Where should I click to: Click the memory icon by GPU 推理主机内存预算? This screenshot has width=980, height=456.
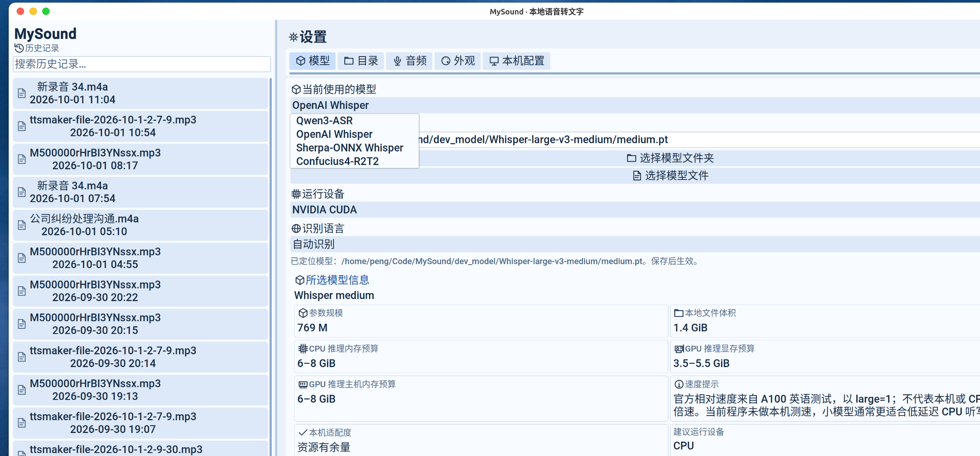tap(303, 385)
